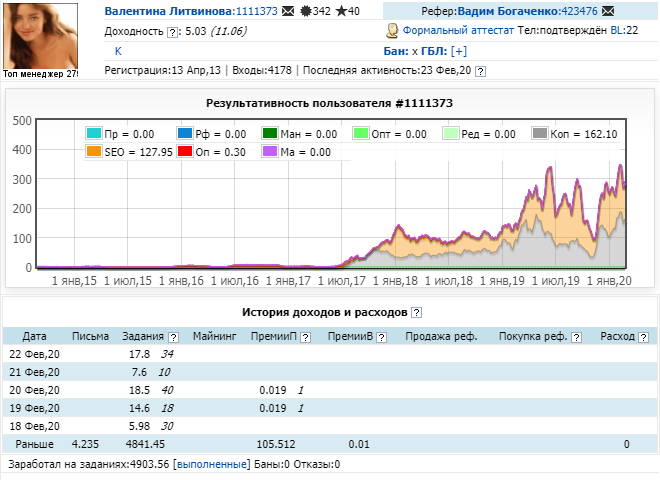Click the Майнинг column header

pos(215,336)
